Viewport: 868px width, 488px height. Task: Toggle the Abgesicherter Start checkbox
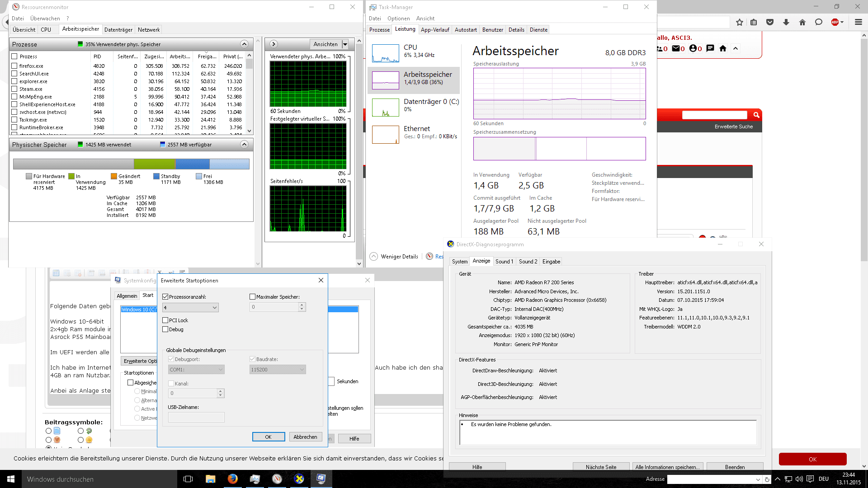(x=130, y=383)
